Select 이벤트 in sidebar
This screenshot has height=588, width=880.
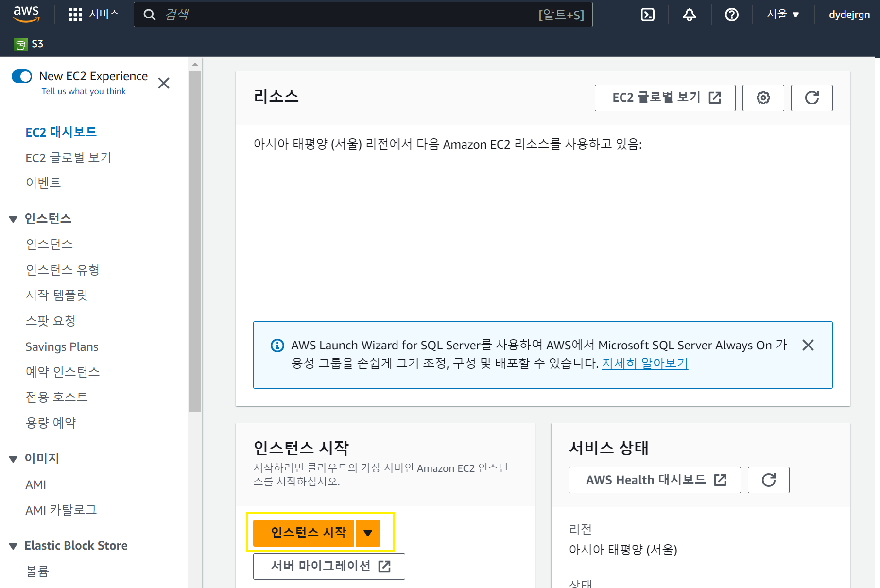pyautogui.click(x=43, y=183)
